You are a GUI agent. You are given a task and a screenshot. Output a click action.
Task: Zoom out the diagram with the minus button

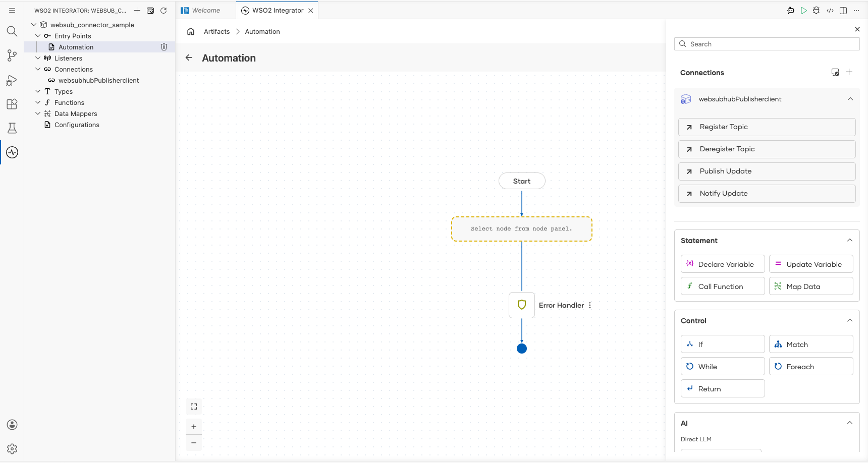(194, 443)
